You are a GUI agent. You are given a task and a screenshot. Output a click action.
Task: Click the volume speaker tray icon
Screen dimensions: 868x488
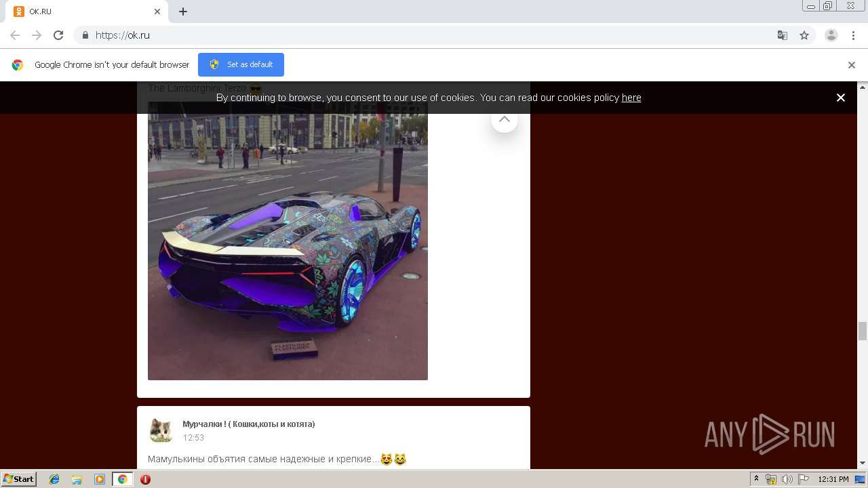tap(787, 479)
